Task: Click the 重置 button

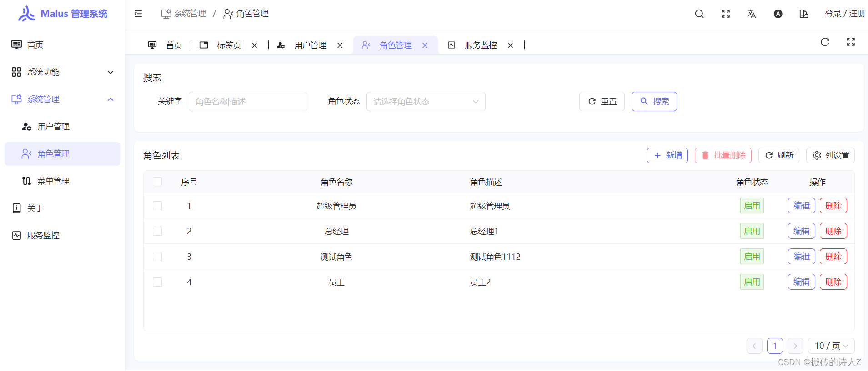Action: click(602, 101)
